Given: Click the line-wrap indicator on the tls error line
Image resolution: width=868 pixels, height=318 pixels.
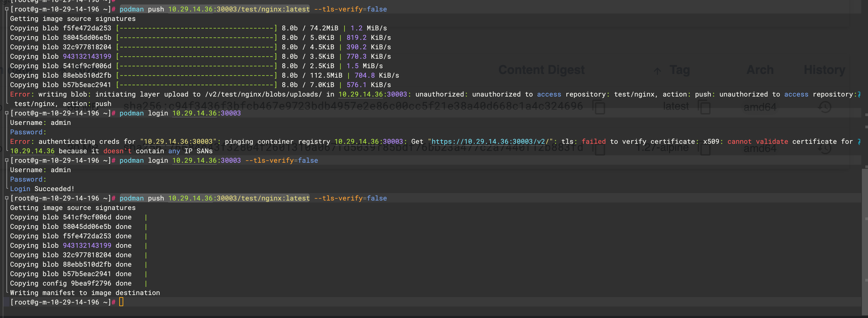Looking at the screenshot, I should point(859,142).
